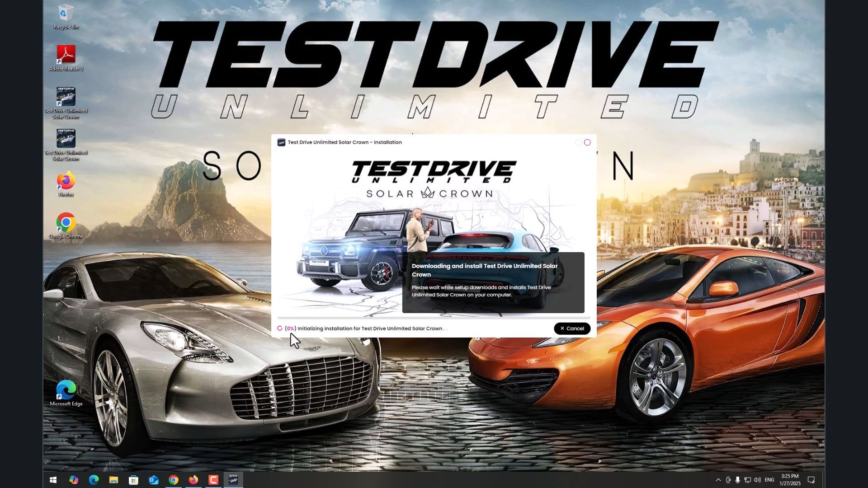
Task: Open Outlook from the taskbar
Action: click(x=154, y=480)
